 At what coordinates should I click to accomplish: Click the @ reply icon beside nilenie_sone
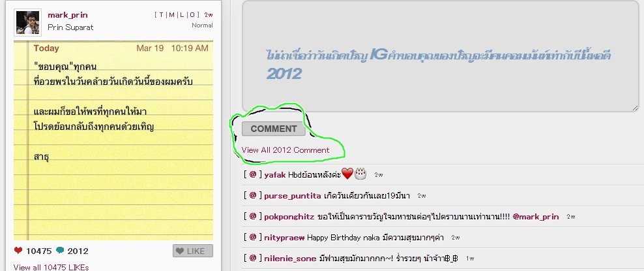(x=253, y=258)
